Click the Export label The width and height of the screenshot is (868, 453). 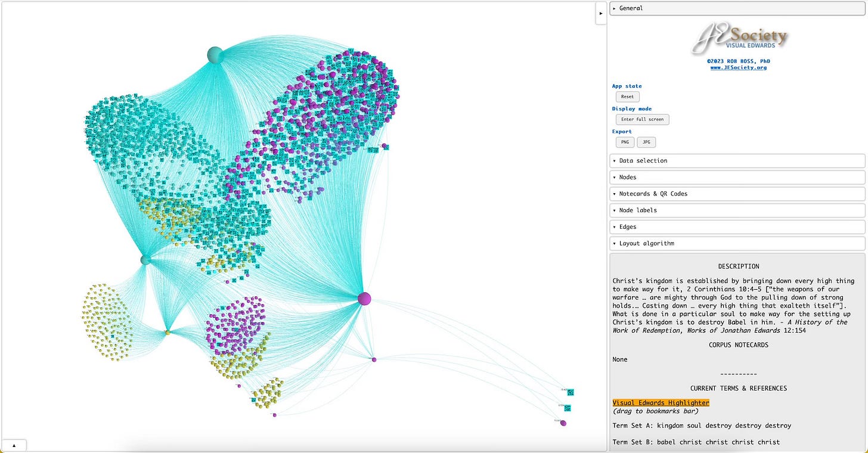[622, 132]
